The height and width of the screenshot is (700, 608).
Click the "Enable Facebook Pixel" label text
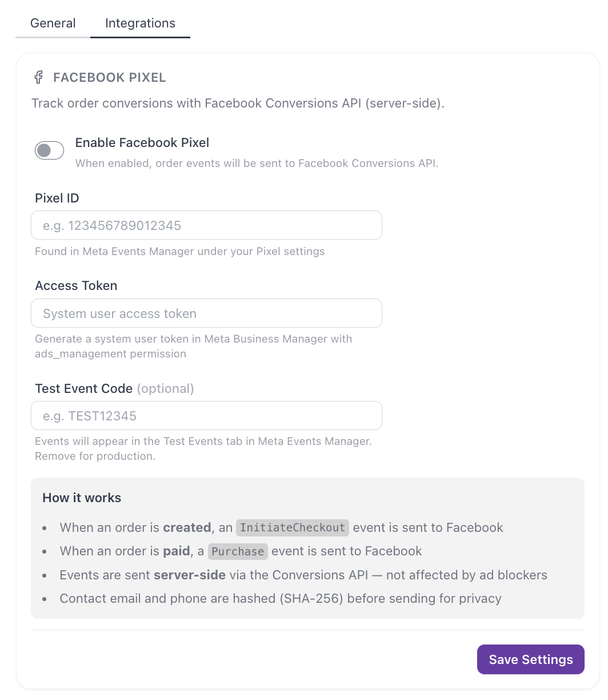point(142,142)
